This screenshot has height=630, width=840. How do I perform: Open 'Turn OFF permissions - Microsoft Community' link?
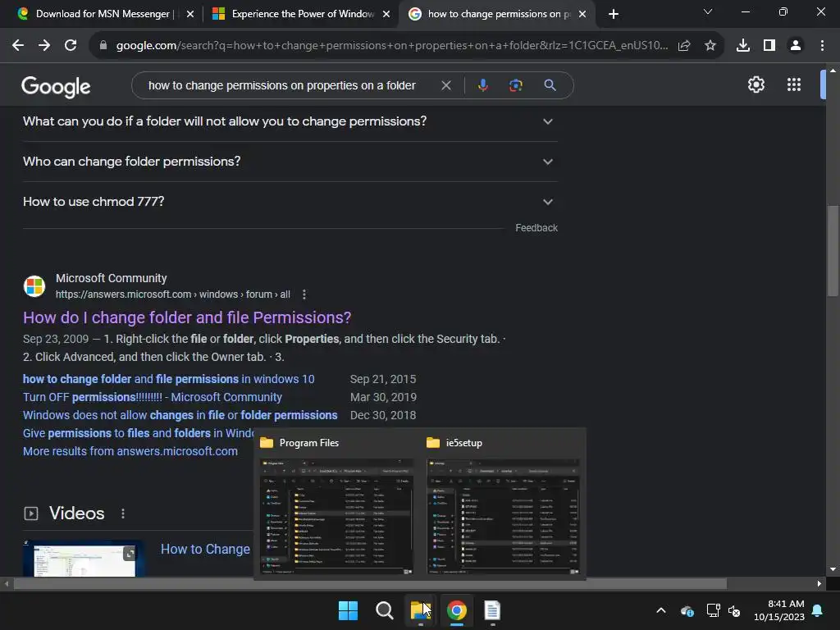[152, 398]
